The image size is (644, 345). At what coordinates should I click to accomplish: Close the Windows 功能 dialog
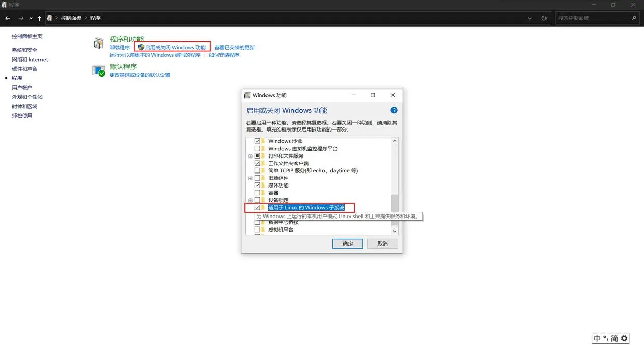tap(393, 95)
